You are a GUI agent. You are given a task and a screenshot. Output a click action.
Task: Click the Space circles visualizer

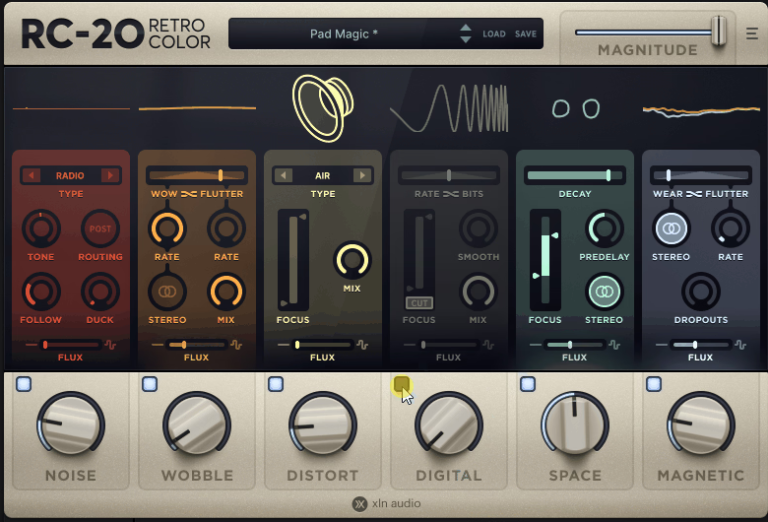click(576, 108)
